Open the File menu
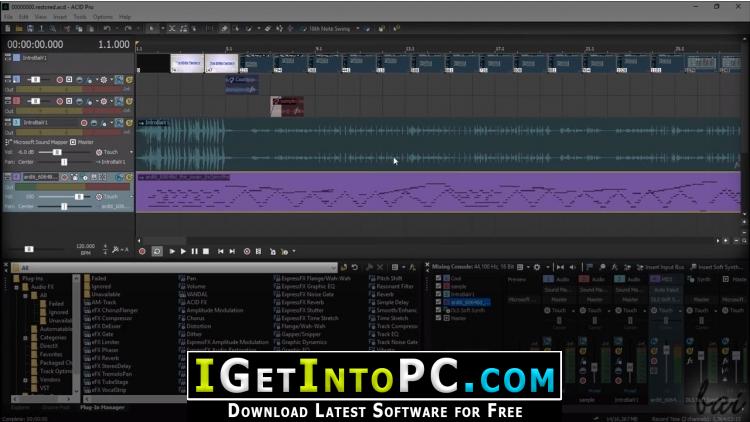 click(x=9, y=17)
